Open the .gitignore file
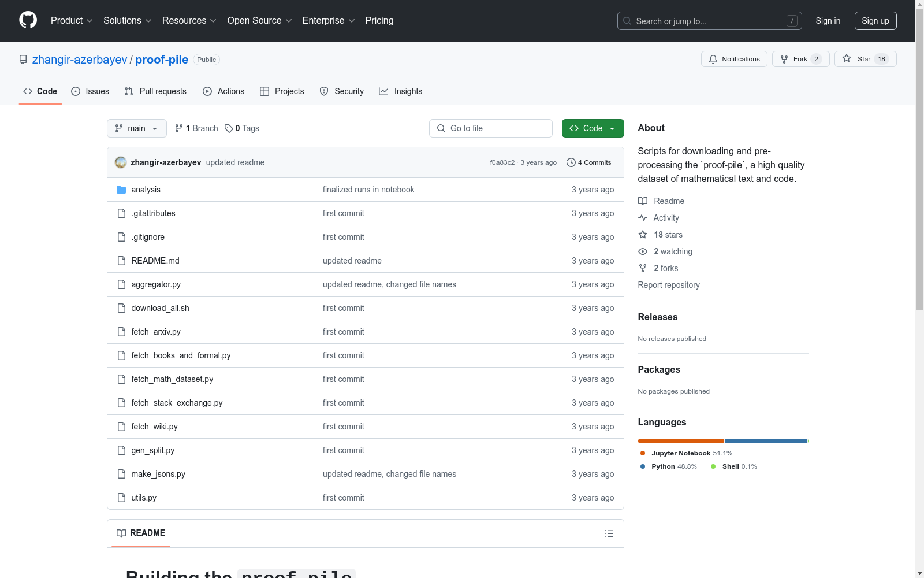924x578 pixels. 148,237
